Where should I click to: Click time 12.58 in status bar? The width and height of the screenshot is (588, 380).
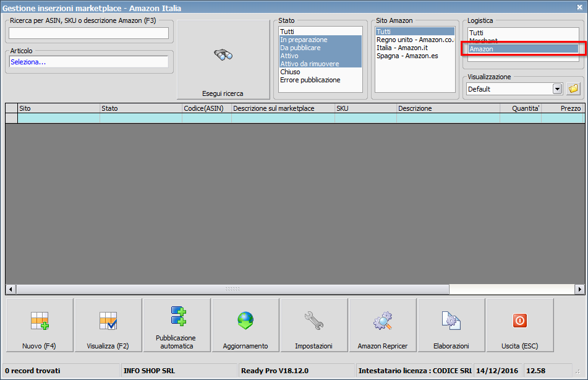536,371
